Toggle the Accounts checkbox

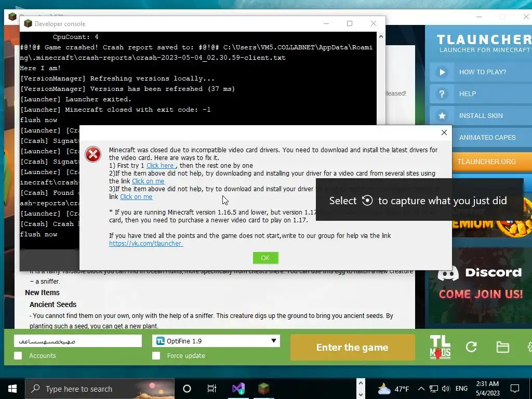click(18, 355)
